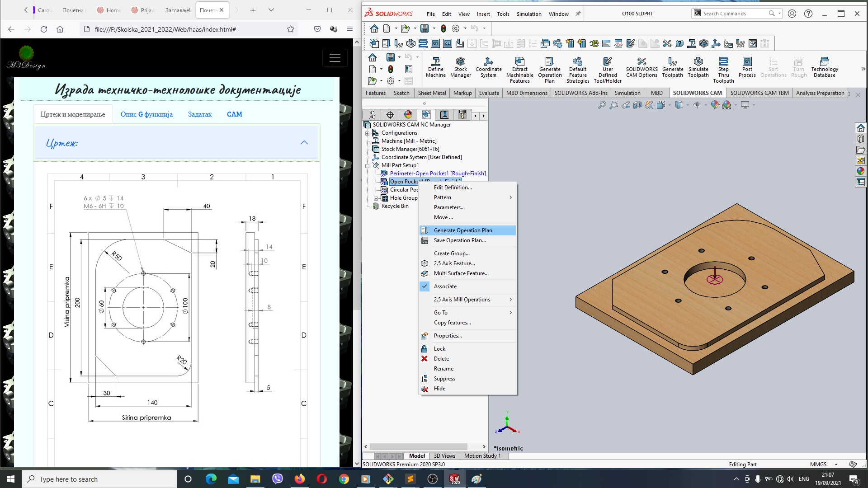Screen dimensions: 868x488
Task: Select SOLIDWORKS CAM tab in ribbon
Action: (x=697, y=93)
